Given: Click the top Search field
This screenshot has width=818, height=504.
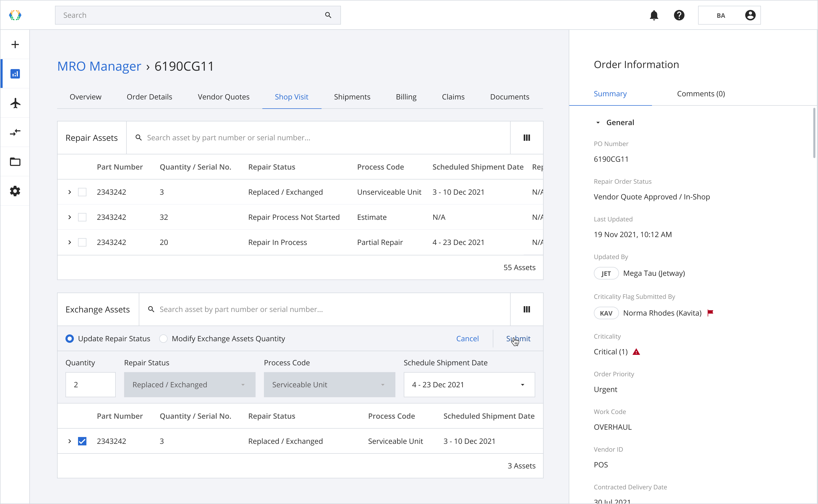Looking at the screenshot, I should [x=198, y=15].
